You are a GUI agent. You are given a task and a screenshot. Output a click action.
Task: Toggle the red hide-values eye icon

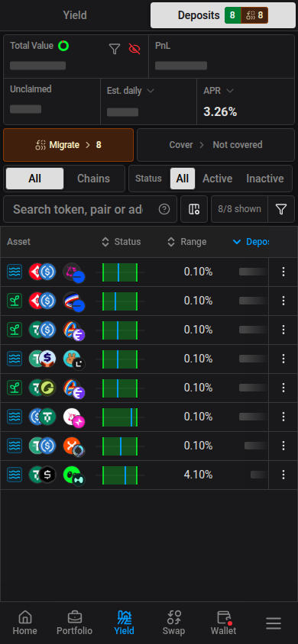click(134, 50)
